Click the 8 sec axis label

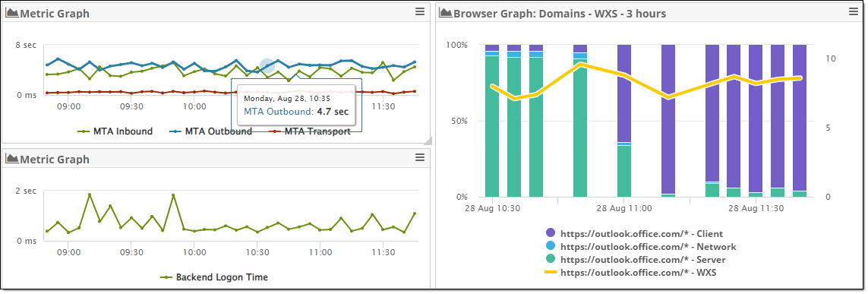pyautogui.click(x=26, y=45)
